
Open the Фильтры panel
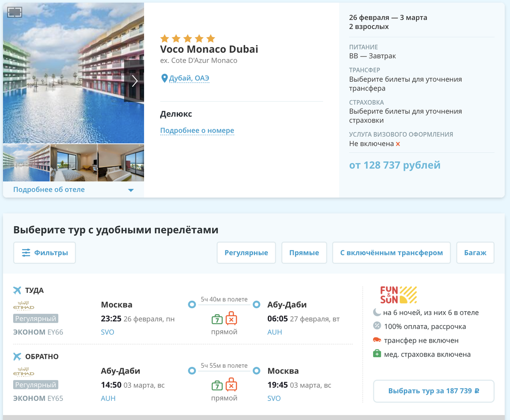point(45,253)
